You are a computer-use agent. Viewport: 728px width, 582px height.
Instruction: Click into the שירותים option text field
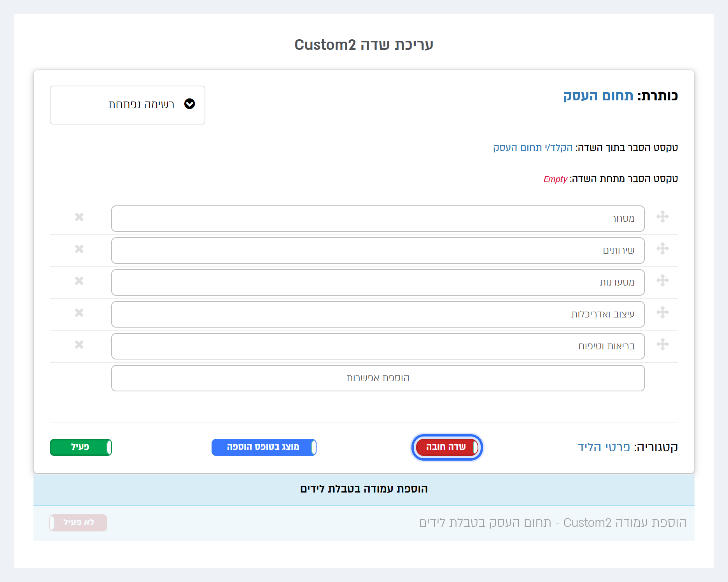tap(378, 251)
